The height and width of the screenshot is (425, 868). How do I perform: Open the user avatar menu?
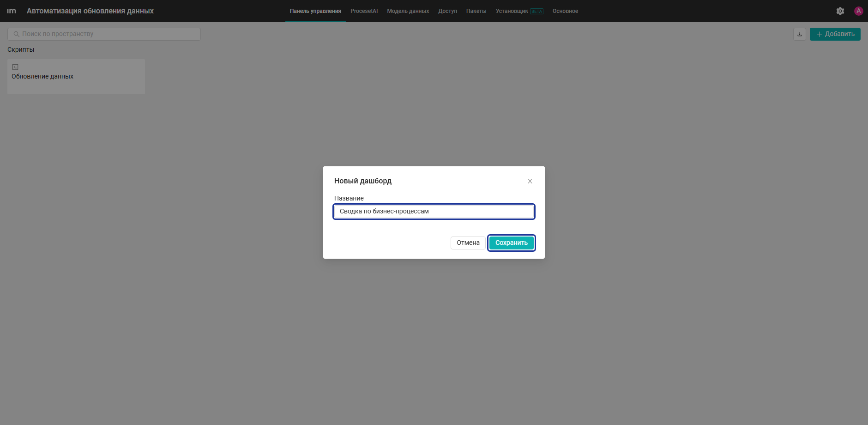tap(859, 11)
